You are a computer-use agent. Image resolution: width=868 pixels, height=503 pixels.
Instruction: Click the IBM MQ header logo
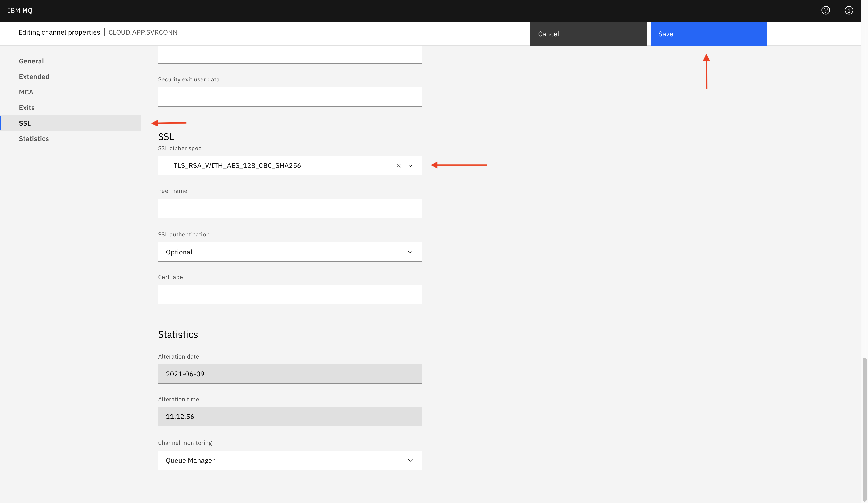(20, 10)
